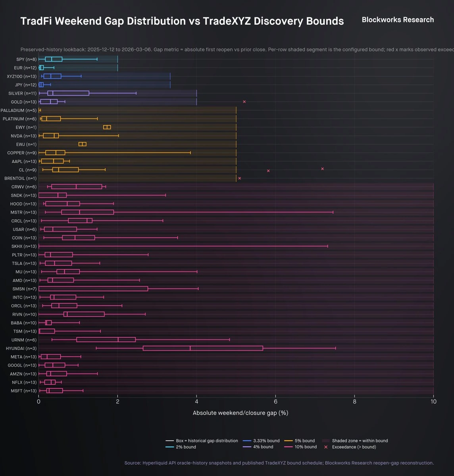The width and height of the screenshot is (454, 476).
Task: Select the 'HOOD (n=13)' row label
Action: 23,204
